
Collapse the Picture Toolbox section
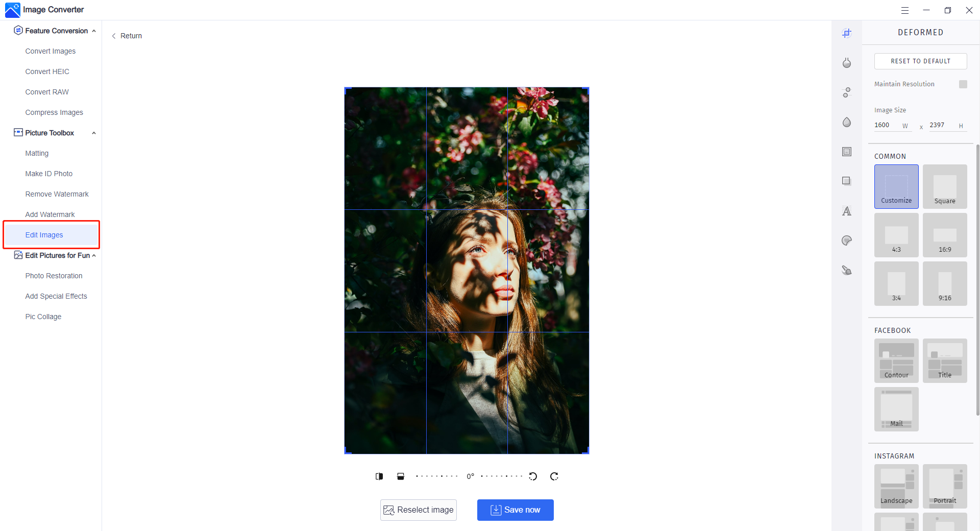pyautogui.click(x=94, y=133)
